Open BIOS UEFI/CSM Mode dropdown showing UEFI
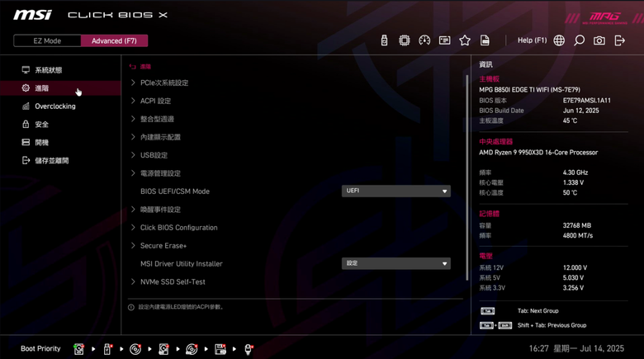The width and height of the screenshot is (644, 359). (396, 191)
